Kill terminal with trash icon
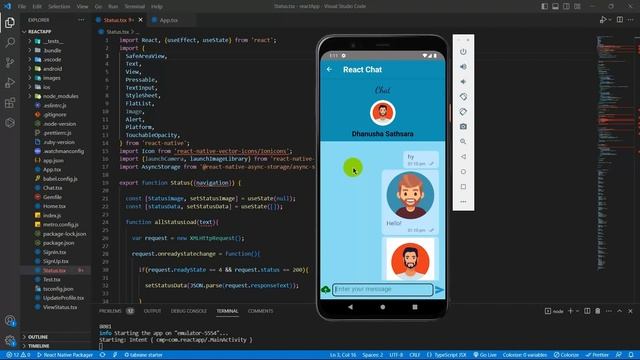Viewport: 640px width, 360px height. [598, 311]
